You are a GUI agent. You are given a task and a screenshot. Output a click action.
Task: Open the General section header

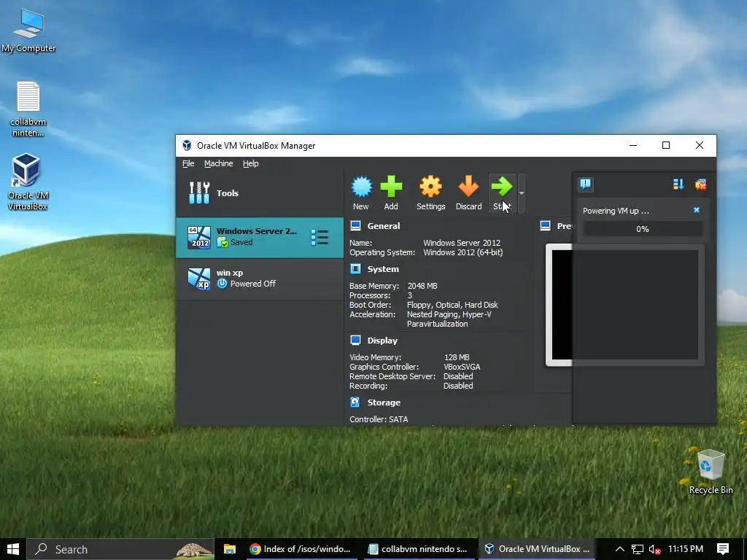click(384, 226)
